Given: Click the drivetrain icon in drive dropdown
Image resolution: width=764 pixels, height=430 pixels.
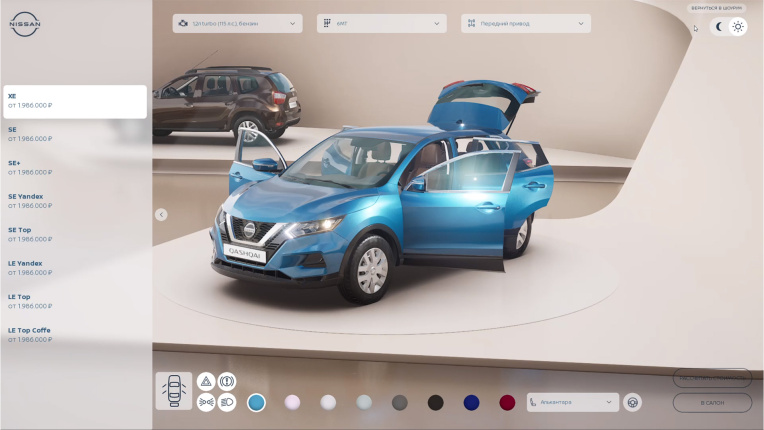Looking at the screenshot, I should tap(471, 23).
